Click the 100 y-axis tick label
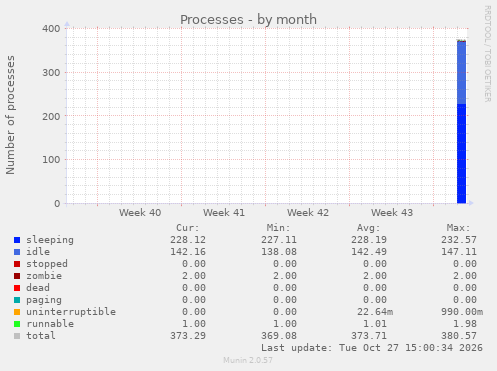 coord(51,160)
